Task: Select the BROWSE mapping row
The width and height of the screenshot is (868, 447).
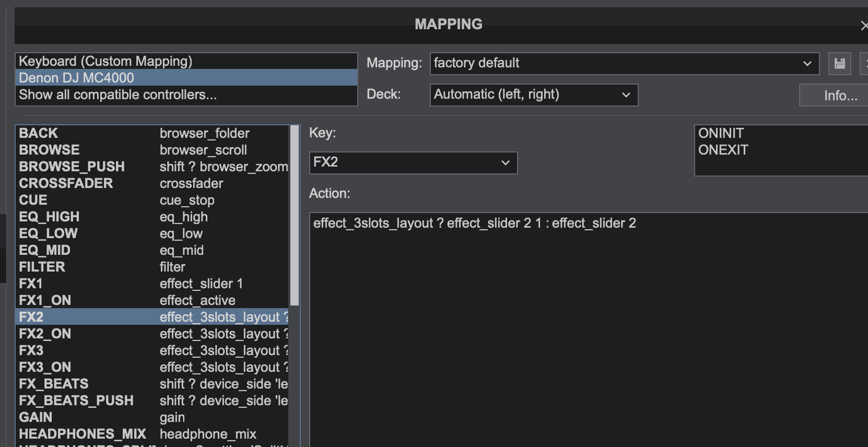Action: (x=153, y=150)
